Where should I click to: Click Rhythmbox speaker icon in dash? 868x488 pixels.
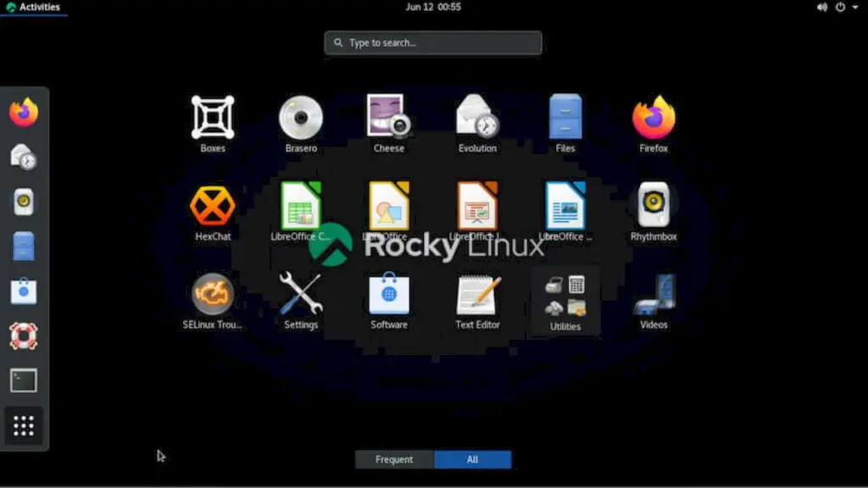(x=23, y=202)
